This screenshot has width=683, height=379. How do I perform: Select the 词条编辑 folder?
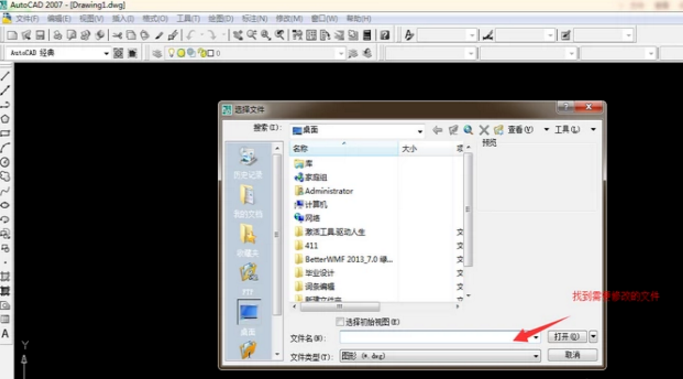pos(314,287)
